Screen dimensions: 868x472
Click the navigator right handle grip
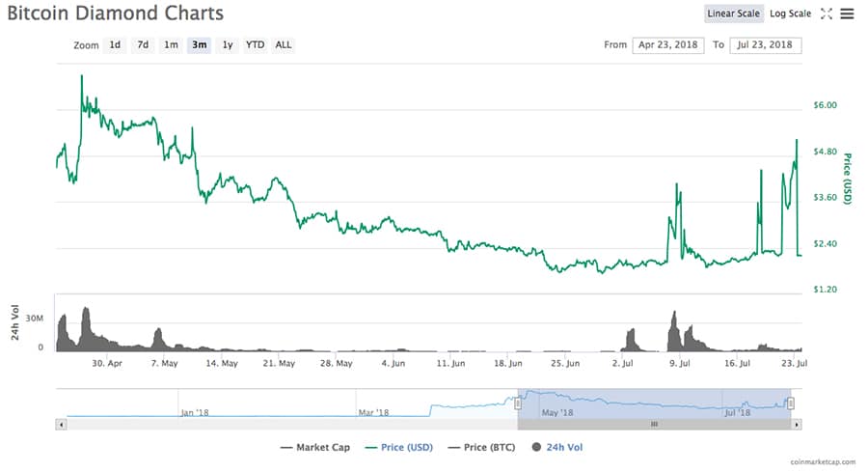[x=791, y=403]
